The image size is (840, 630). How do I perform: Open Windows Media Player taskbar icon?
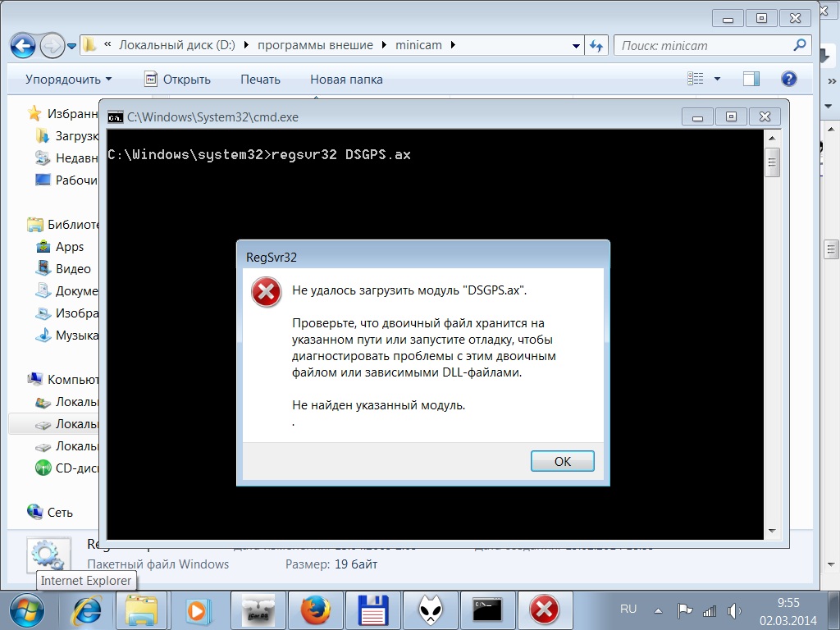coord(197,609)
